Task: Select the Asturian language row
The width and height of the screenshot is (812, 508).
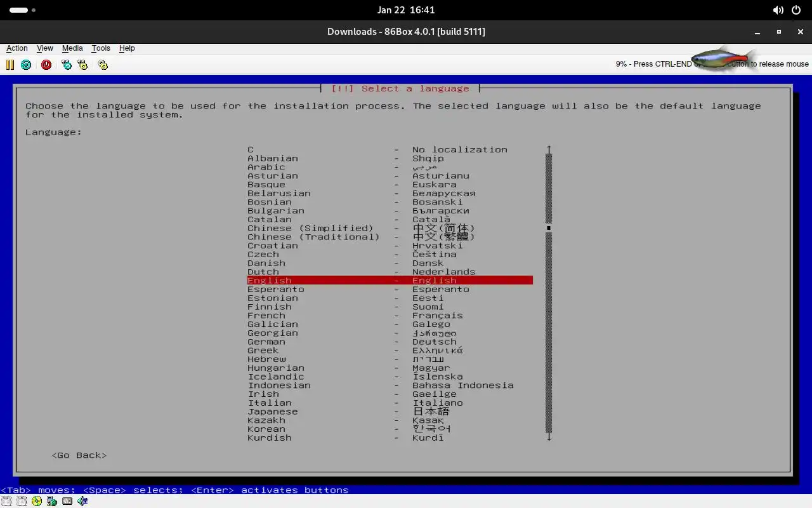Action: [x=390, y=176]
